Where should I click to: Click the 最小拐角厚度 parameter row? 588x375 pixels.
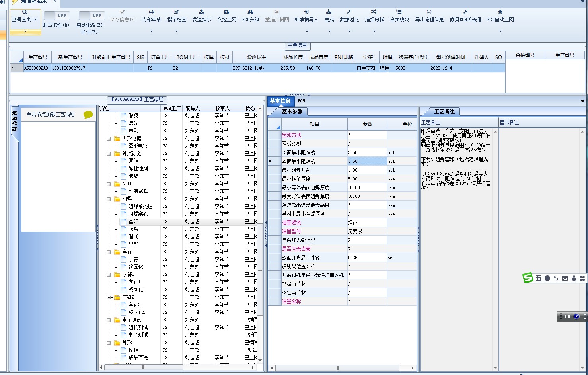pyautogui.click(x=343, y=179)
